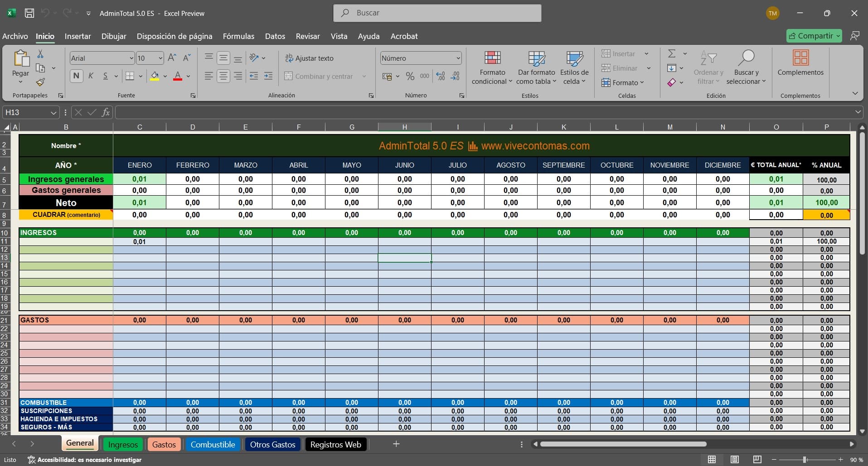
Task: Align text left icon
Action: point(209,76)
